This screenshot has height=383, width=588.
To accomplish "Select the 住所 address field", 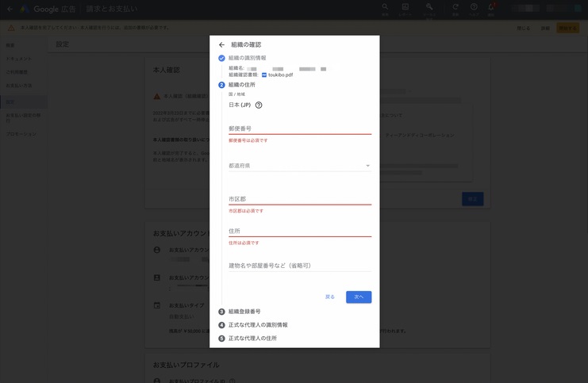I will [299, 231].
